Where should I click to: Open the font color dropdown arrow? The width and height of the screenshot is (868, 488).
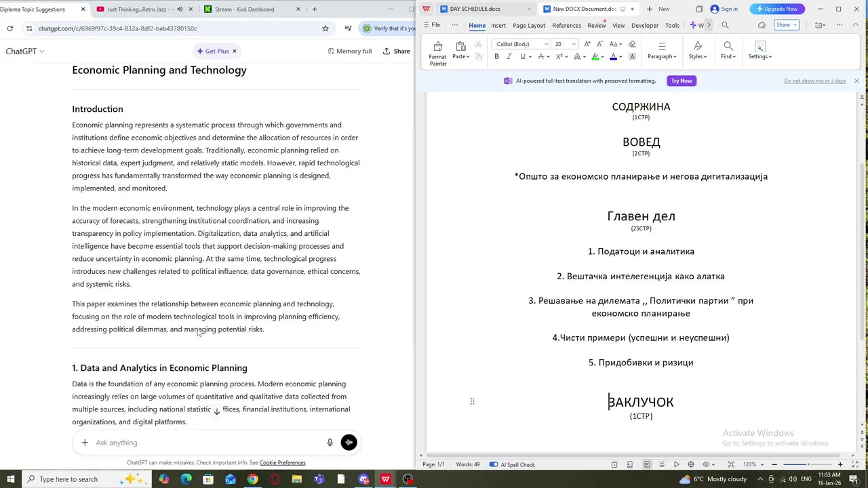coord(620,57)
